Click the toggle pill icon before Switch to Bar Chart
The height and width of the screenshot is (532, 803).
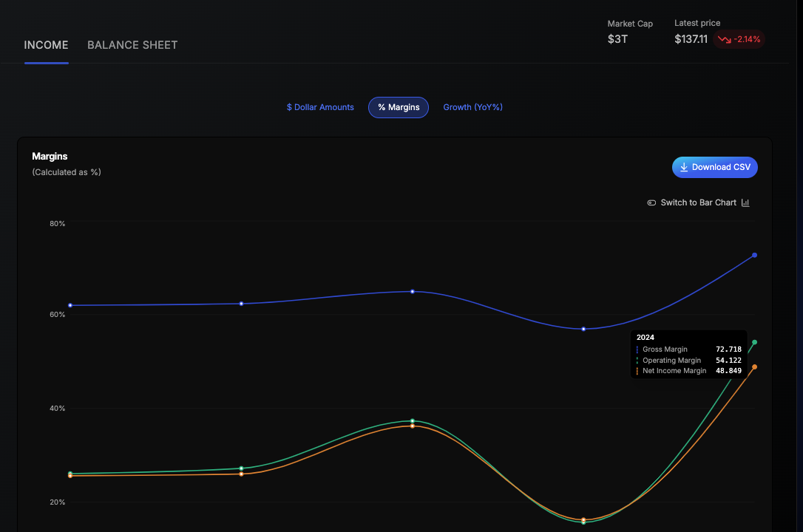click(x=651, y=202)
